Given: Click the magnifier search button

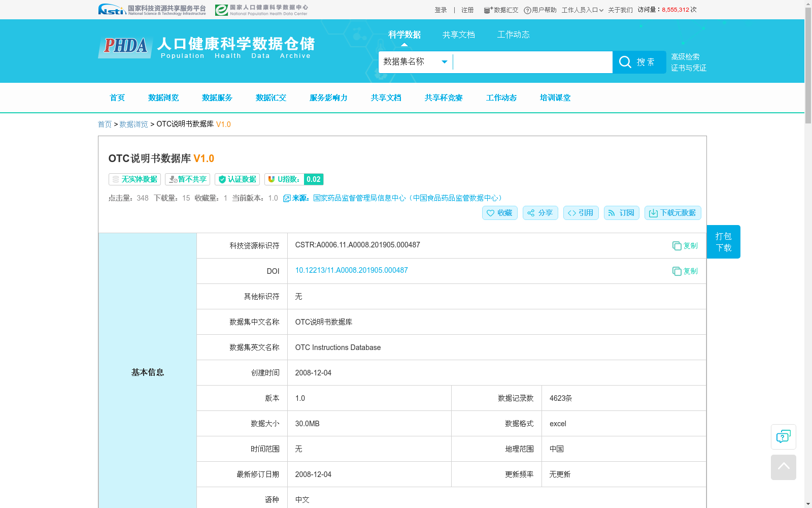Looking at the screenshot, I should click(x=639, y=62).
